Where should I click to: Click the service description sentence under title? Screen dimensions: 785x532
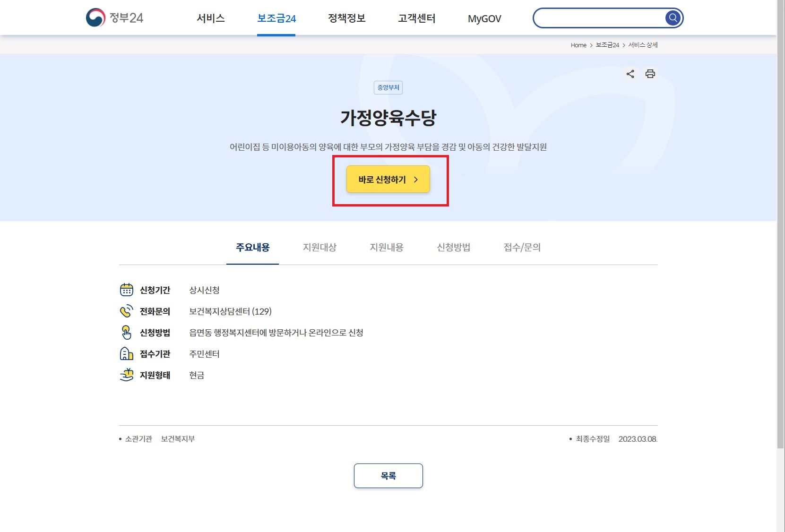point(388,147)
